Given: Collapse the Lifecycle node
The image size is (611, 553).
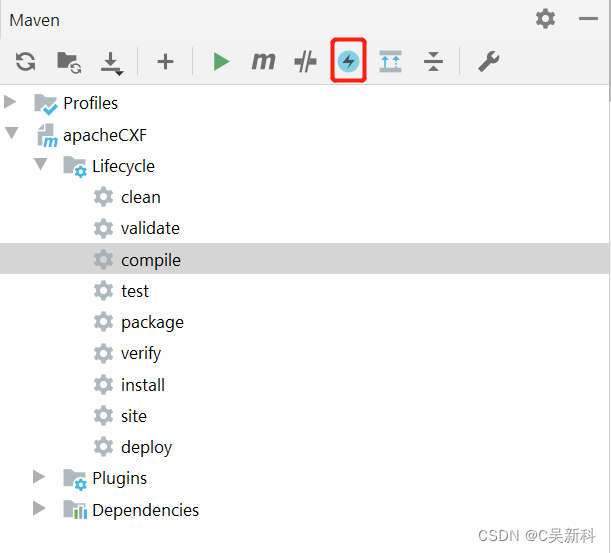Looking at the screenshot, I should pyautogui.click(x=41, y=164).
